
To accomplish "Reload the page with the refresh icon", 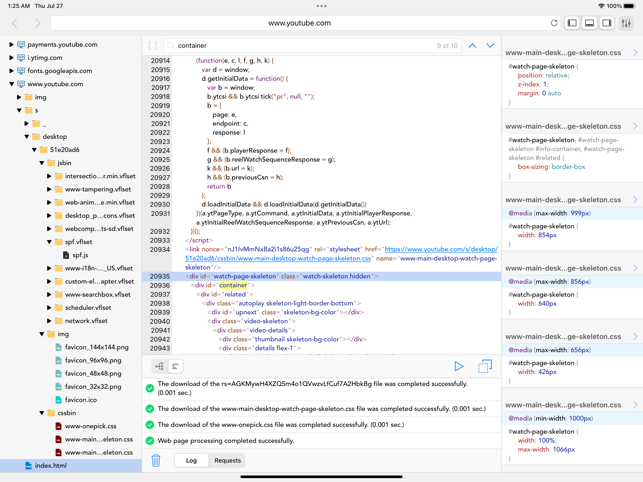I will 554,23.
